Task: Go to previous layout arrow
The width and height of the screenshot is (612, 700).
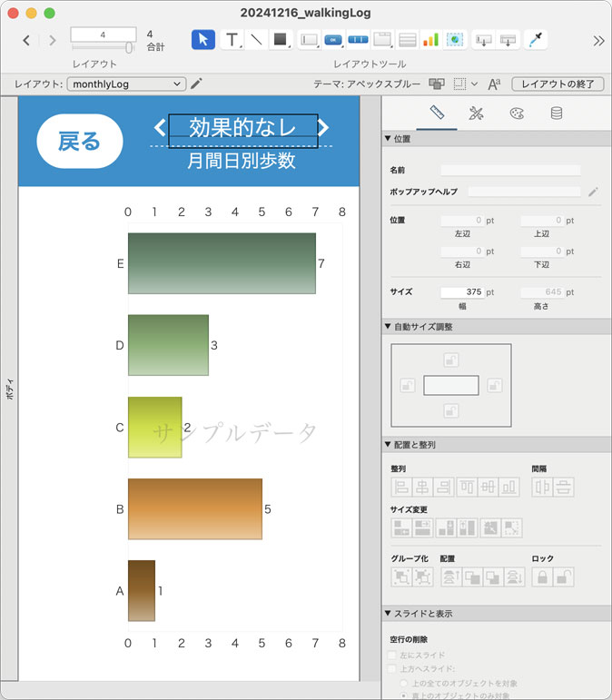Action: [26, 41]
